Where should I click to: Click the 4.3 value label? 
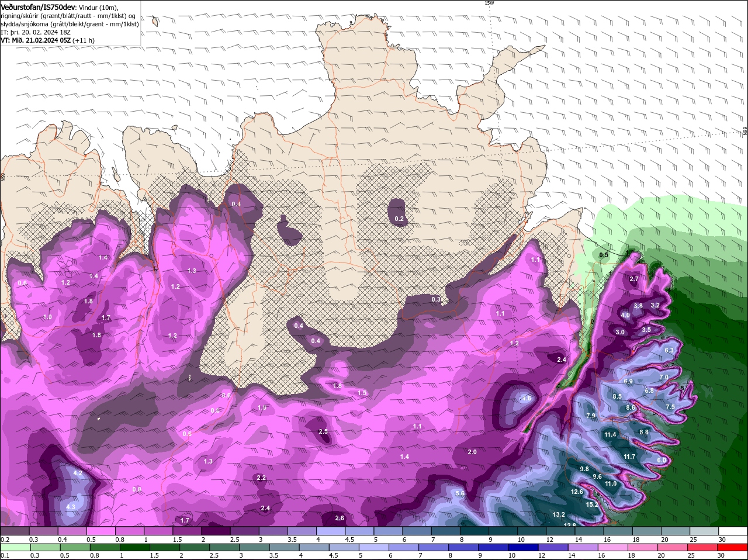[x=71, y=507]
